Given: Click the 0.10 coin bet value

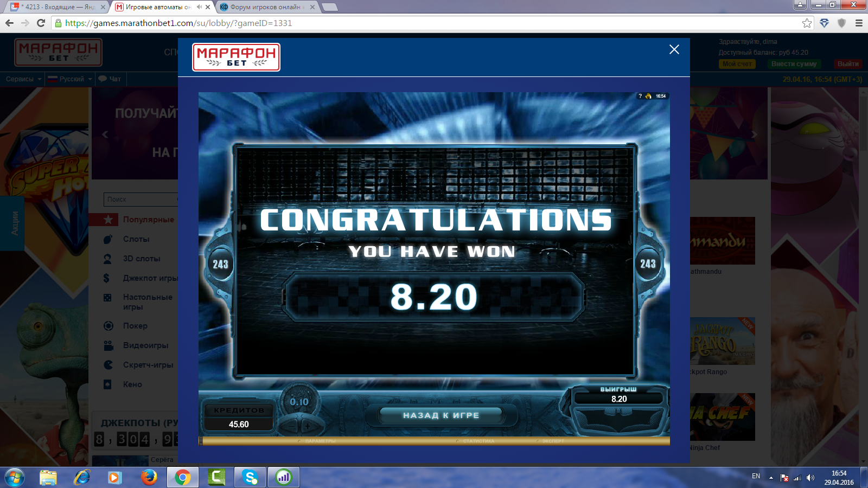Looking at the screenshot, I should tap(299, 402).
